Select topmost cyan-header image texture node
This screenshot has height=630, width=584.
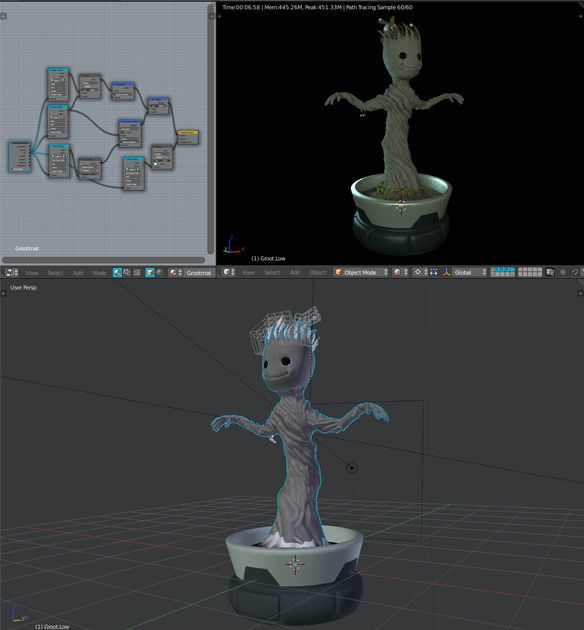coord(58,84)
